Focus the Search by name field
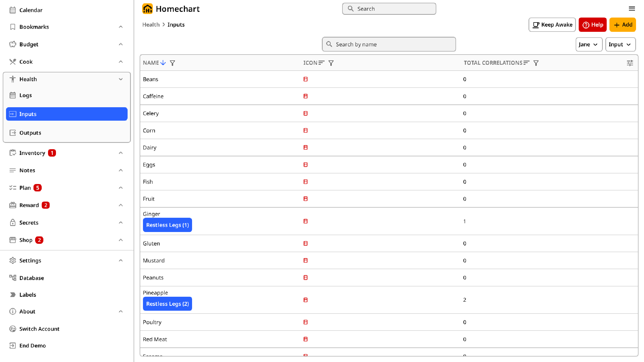644x362 pixels. 389,44
